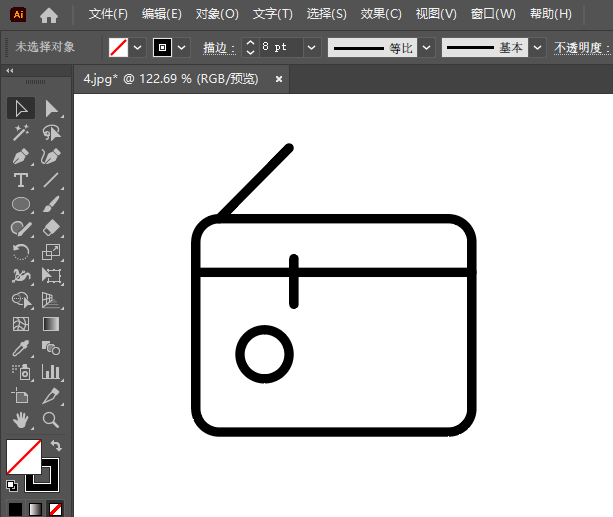Select the Warp tool
Viewport: 613px width, 517px height.
tap(21, 276)
